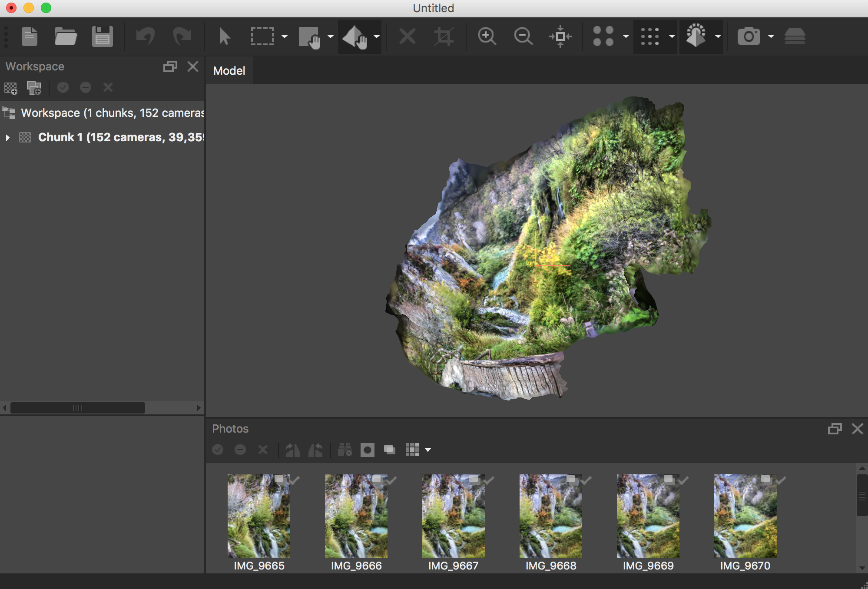Toggle the sparse point cloud view
The width and height of the screenshot is (868, 589).
click(x=603, y=36)
